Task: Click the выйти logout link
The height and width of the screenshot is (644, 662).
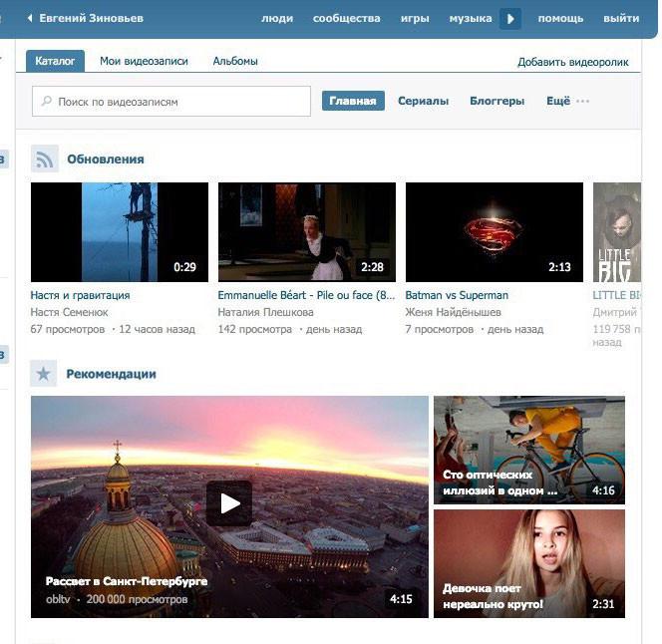Action: point(621,19)
